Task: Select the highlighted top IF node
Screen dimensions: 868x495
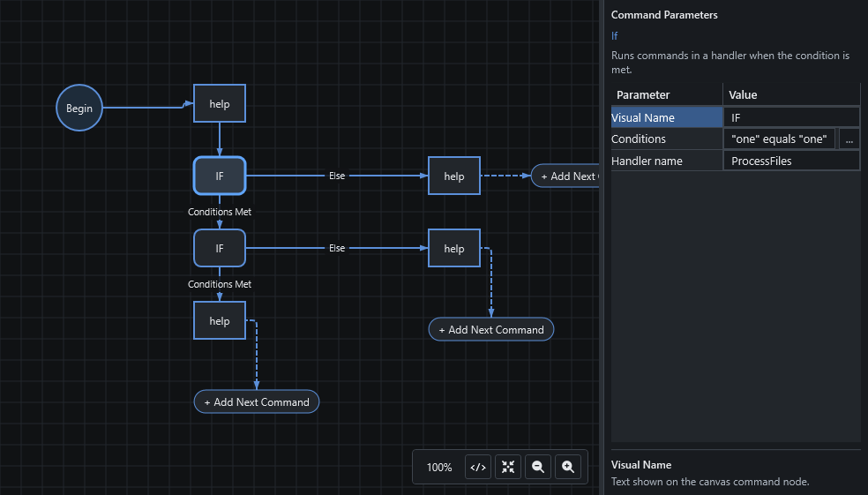Action: pyautogui.click(x=220, y=176)
